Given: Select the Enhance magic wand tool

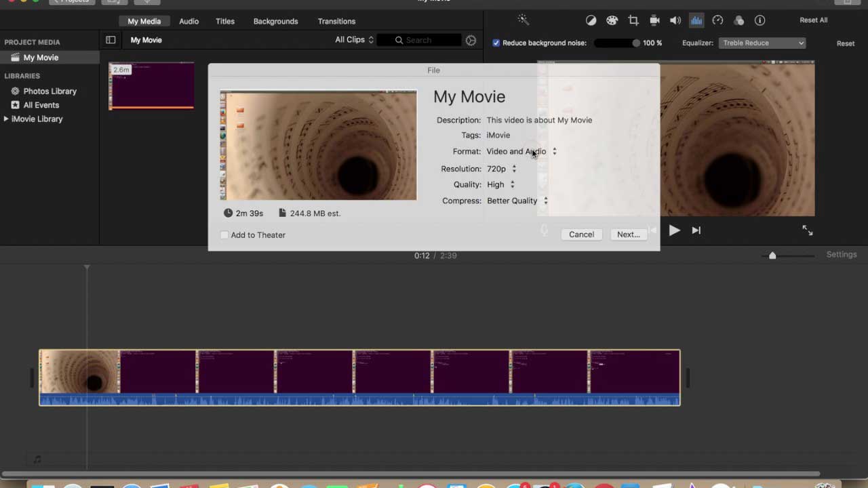Looking at the screenshot, I should click(x=523, y=20).
